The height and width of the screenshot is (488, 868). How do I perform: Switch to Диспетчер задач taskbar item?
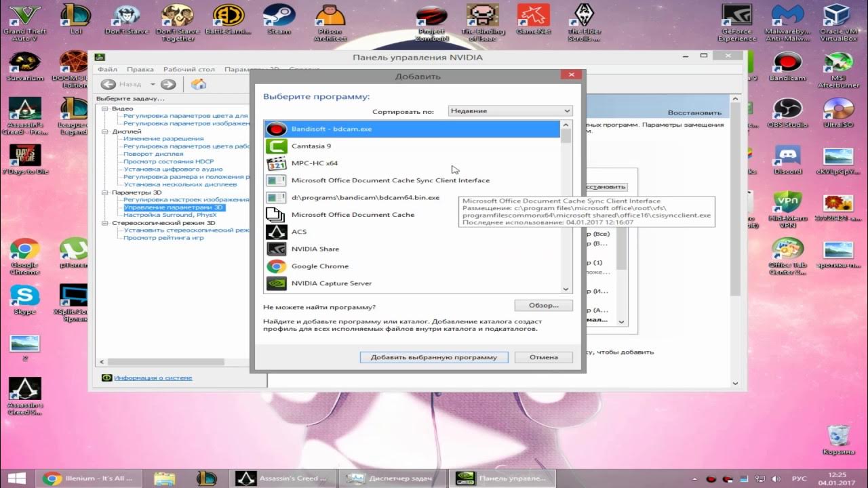(391, 479)
